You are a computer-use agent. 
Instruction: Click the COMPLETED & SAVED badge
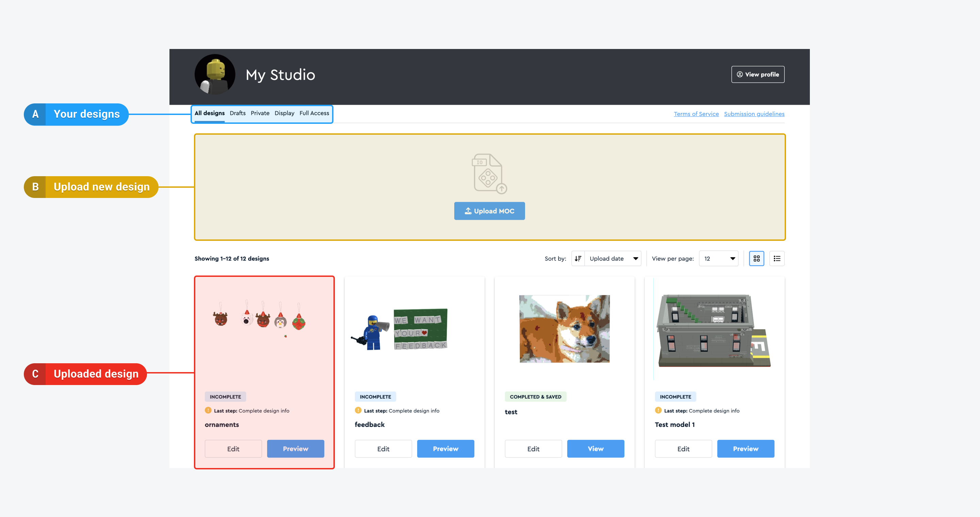(536, 397)
